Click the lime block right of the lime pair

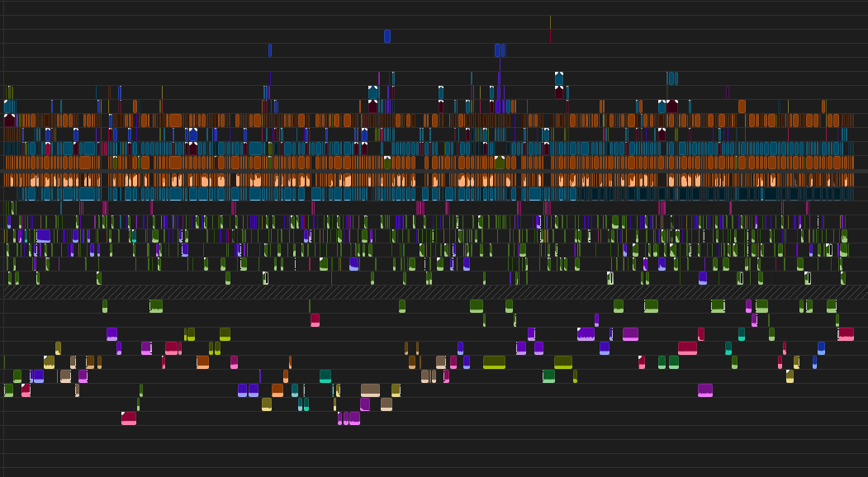tap(225, 334)
